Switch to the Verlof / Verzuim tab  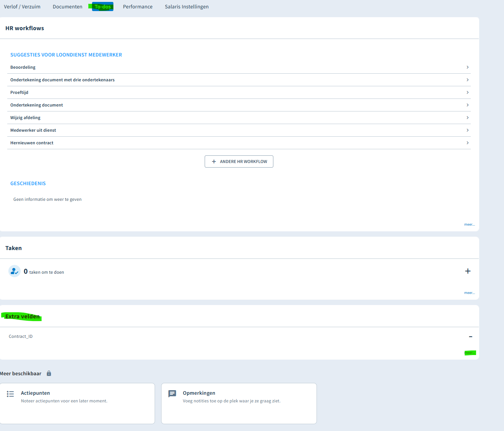pyautogui.click(x=22, y=6)
